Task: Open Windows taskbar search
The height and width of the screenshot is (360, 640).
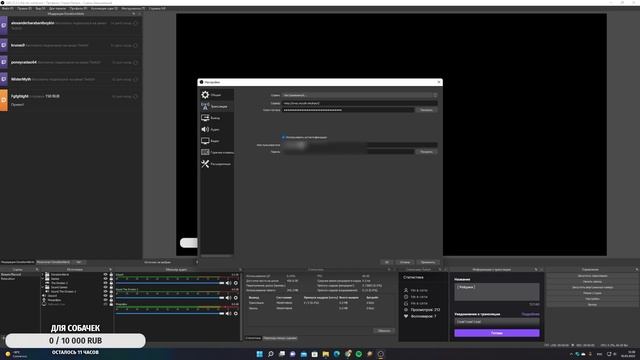Action: [x=271, y=354]
